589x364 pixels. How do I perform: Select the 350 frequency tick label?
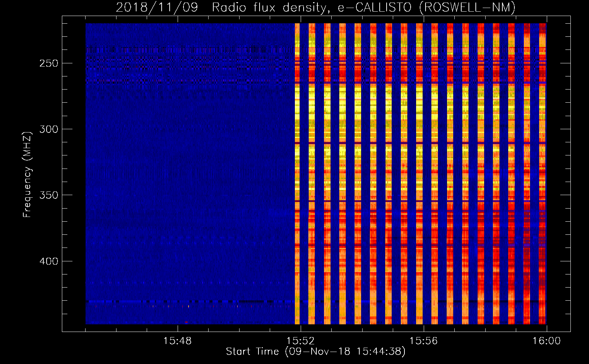tap(49, 195)
